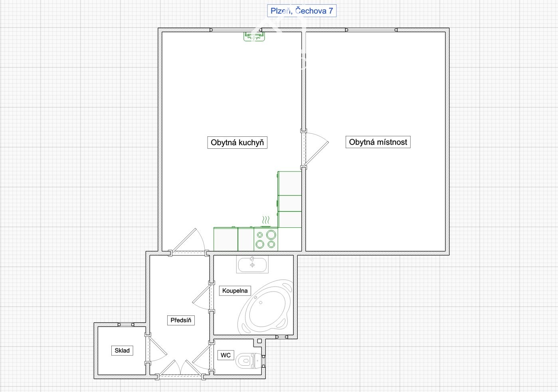Select the 'Obytná kuchyň' room label
This screenshot has height=392, width=558.
click(237, 142)
